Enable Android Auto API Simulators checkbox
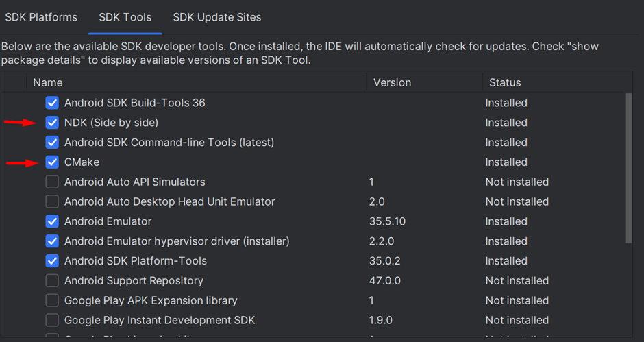The height and width of the screenshot is (342, 644). coord(52,182)
